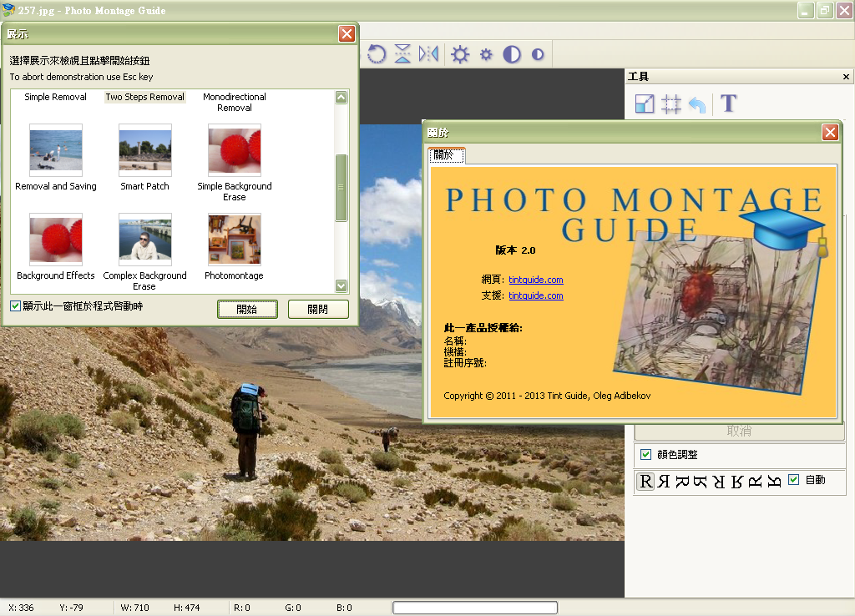Choose the upright R orientation icon
The width and height of the screenshot is (855, 616).
coord(645,482)
